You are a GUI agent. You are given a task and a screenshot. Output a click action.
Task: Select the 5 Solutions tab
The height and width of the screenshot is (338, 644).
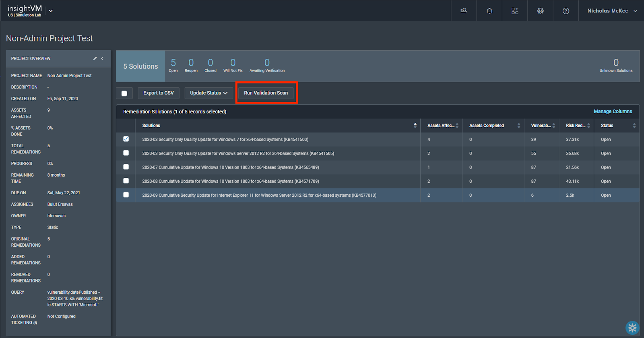click(140, 66)
